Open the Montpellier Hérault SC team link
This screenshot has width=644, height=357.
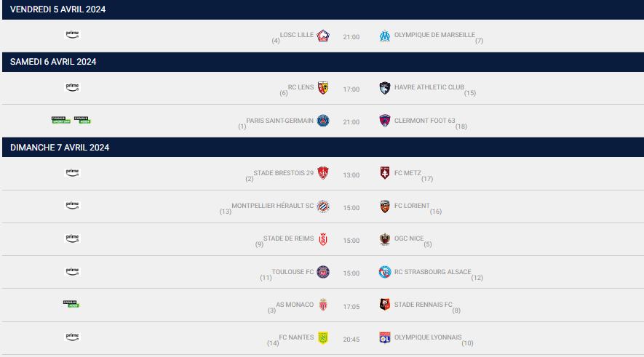pos(272,206)
